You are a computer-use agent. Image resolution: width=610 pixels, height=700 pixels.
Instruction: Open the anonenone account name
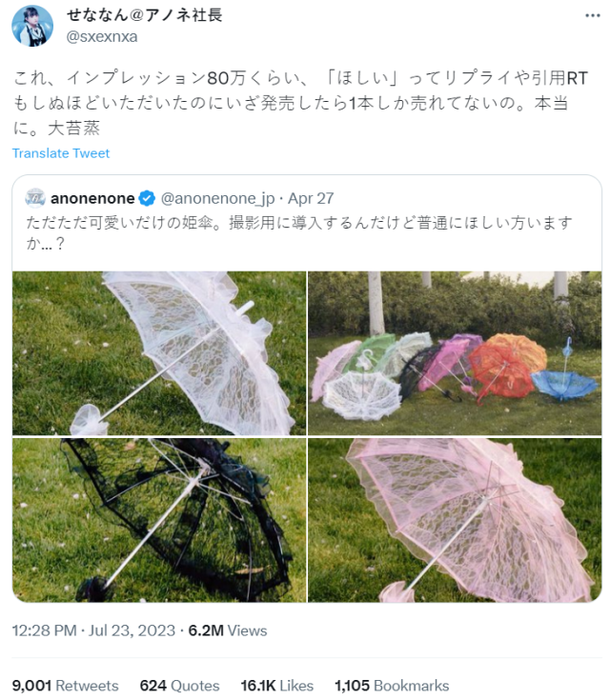[92, 198]
